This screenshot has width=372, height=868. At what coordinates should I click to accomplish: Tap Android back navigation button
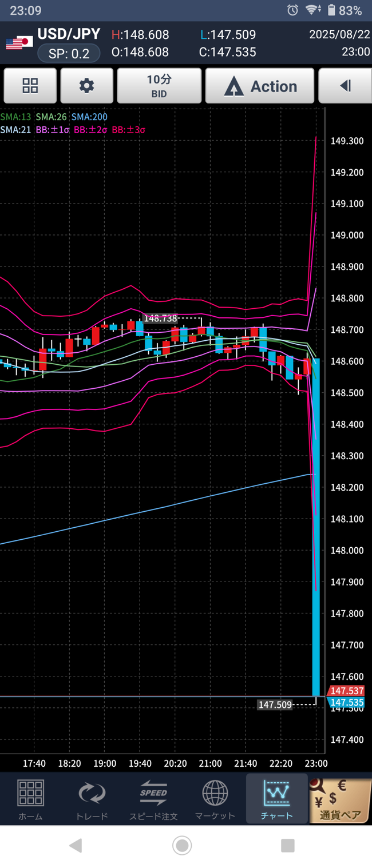(x=76, y=846)
